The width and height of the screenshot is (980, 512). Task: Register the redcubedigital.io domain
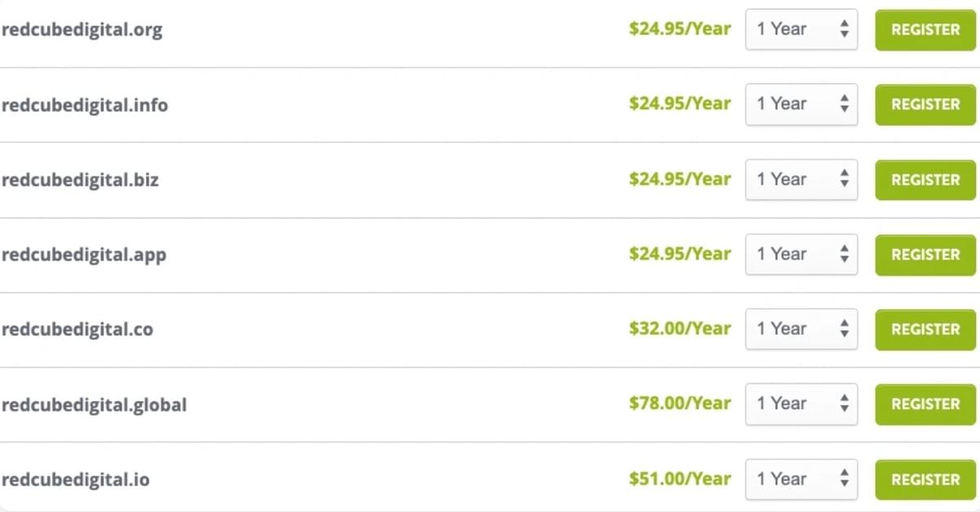click(x=925, y=479)
